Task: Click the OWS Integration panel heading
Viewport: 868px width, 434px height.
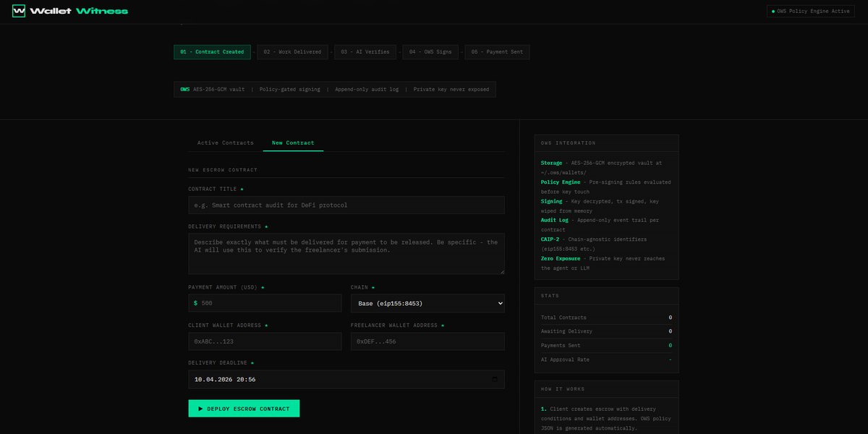Action: pos(569,143)
